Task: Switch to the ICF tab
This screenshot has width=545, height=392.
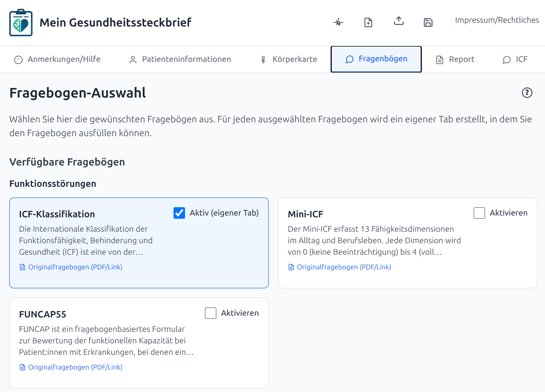Action: 515,59
